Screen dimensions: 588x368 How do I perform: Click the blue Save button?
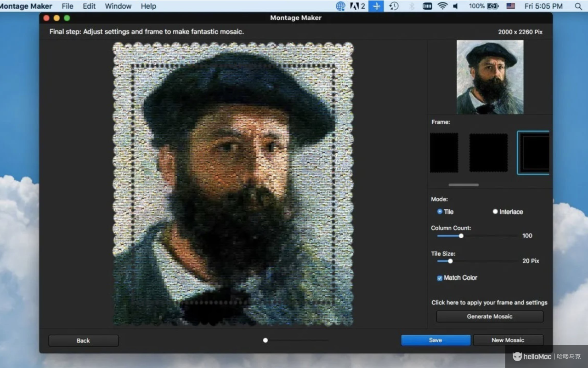pyautogui.click(x=435, y=340)
